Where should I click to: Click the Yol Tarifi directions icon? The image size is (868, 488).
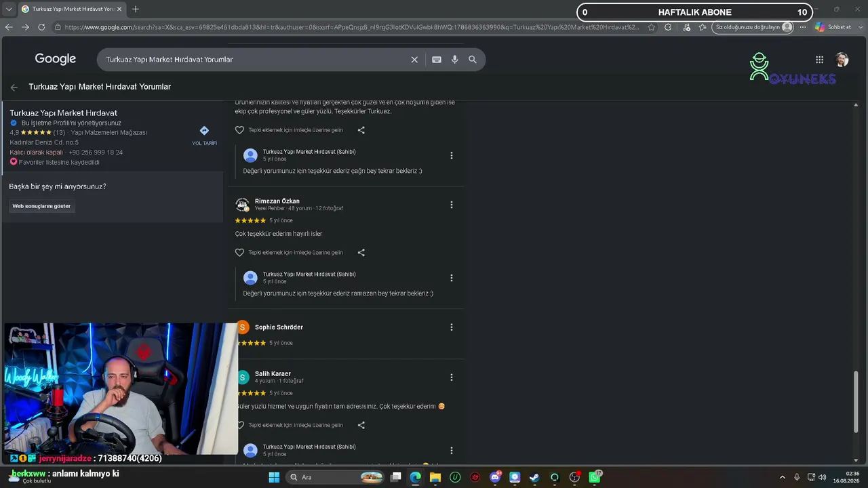[204, 131]
